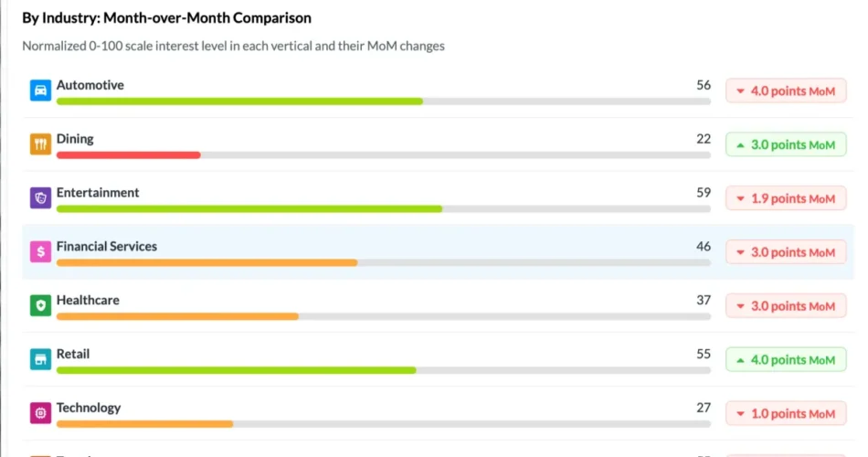Click the blue Automotive car icon
868x457 pixels.
[x=40, y=90]
